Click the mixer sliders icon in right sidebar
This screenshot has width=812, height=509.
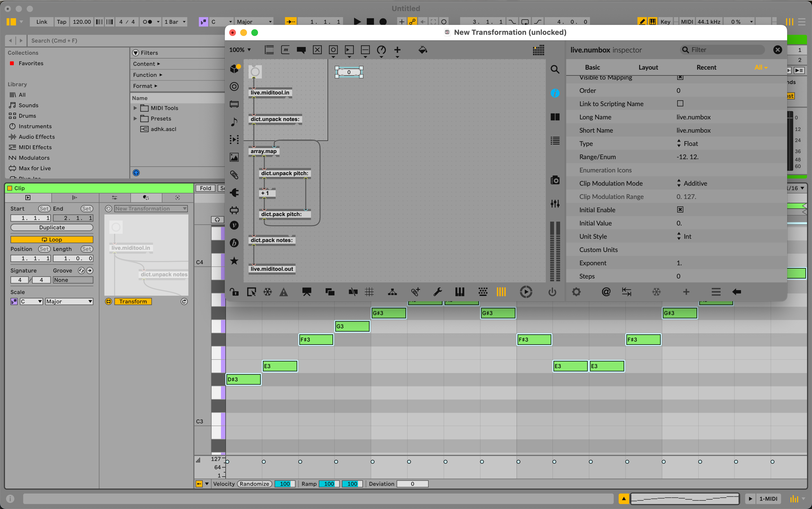click(555, 204)
